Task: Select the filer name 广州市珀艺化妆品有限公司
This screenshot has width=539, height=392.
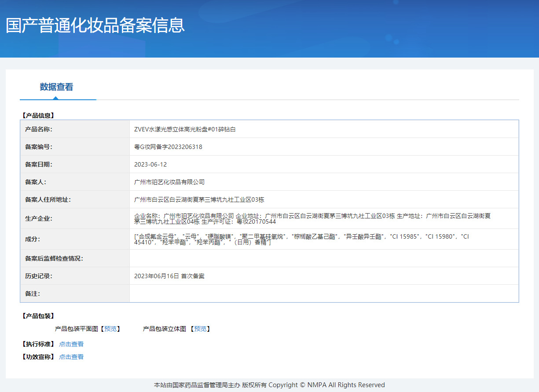Action: click(x=169, y=182)
